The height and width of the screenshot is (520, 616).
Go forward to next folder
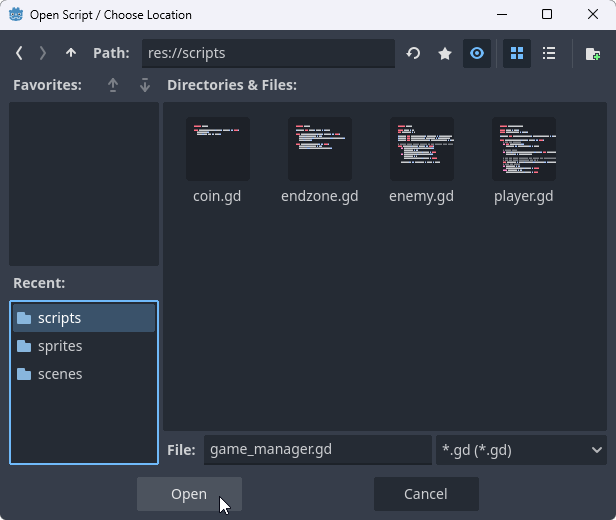coord(42,53)
